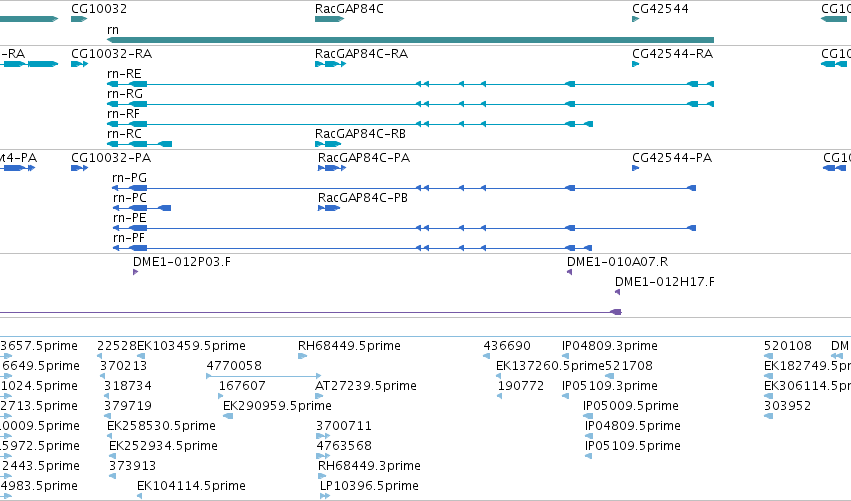Image resolution: width=851 pixels, height=501 pixels.
Task: Select protein label CG42544-PA
Action: (x=672, y=158)
